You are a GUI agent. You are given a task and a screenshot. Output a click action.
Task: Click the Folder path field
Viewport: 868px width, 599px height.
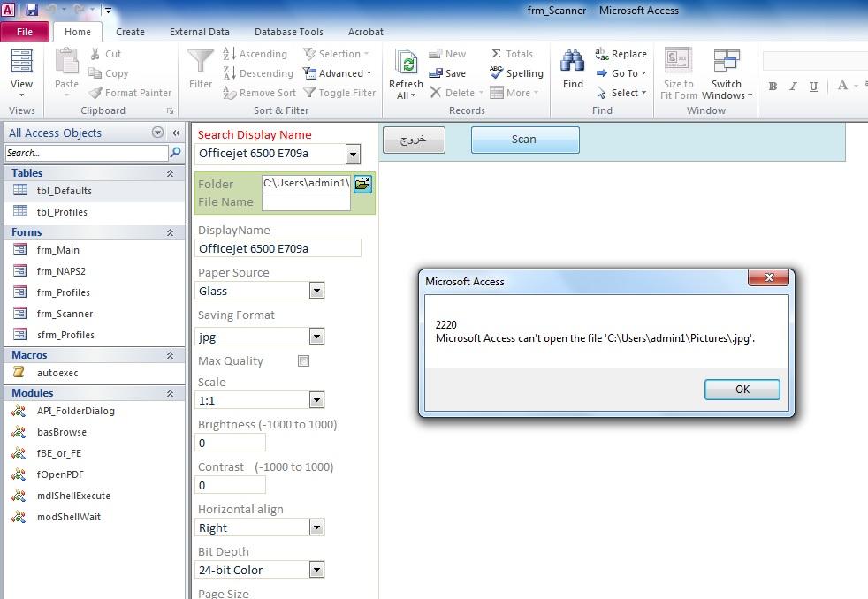click(x=306, y=183)
